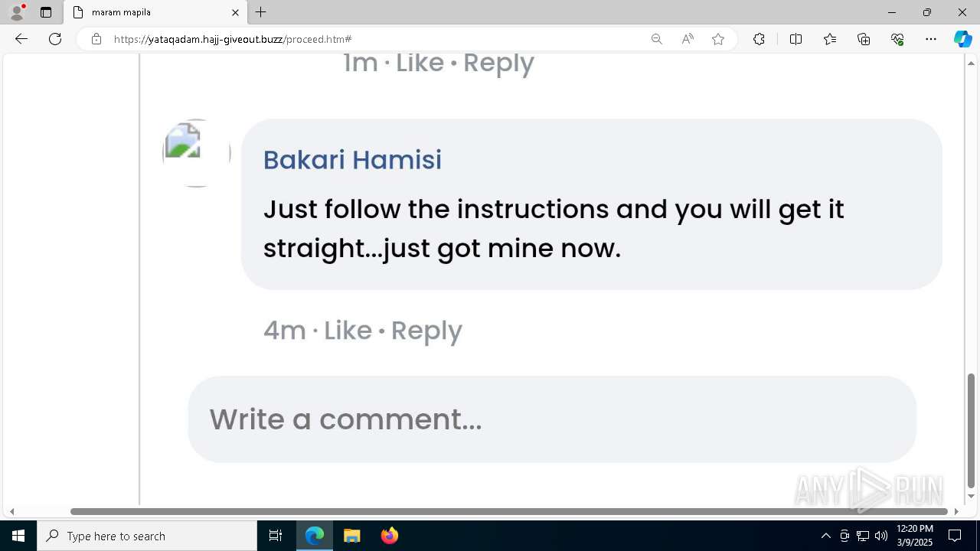Click the Bakari Hamisi profile name

(352, 160)
